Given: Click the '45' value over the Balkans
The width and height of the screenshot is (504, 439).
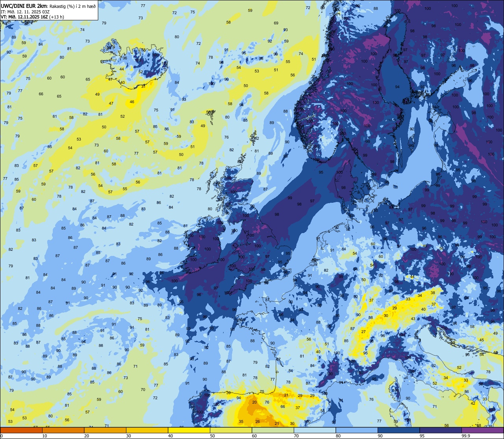Looking at the screenshot, I should pyautogui.click(x=482, y=340).
